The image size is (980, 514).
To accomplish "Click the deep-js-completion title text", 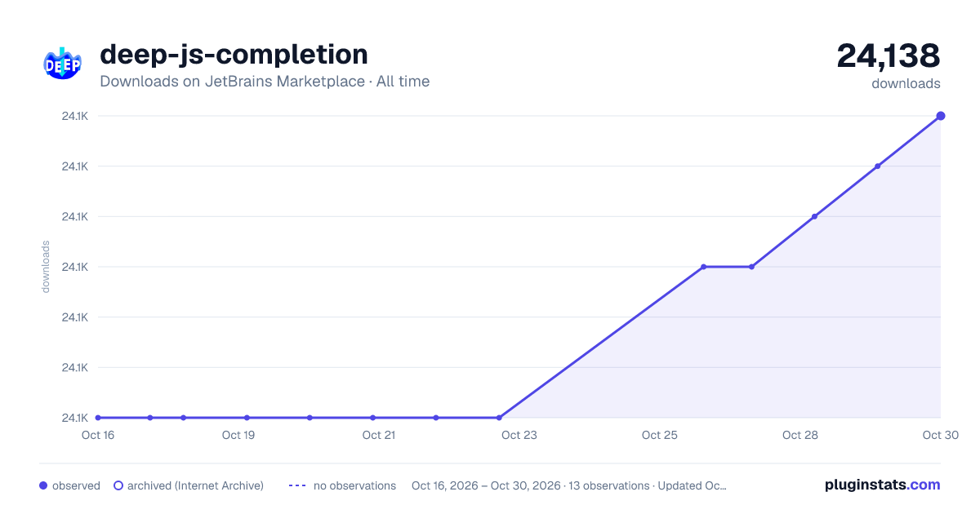I will click(234, 55).
